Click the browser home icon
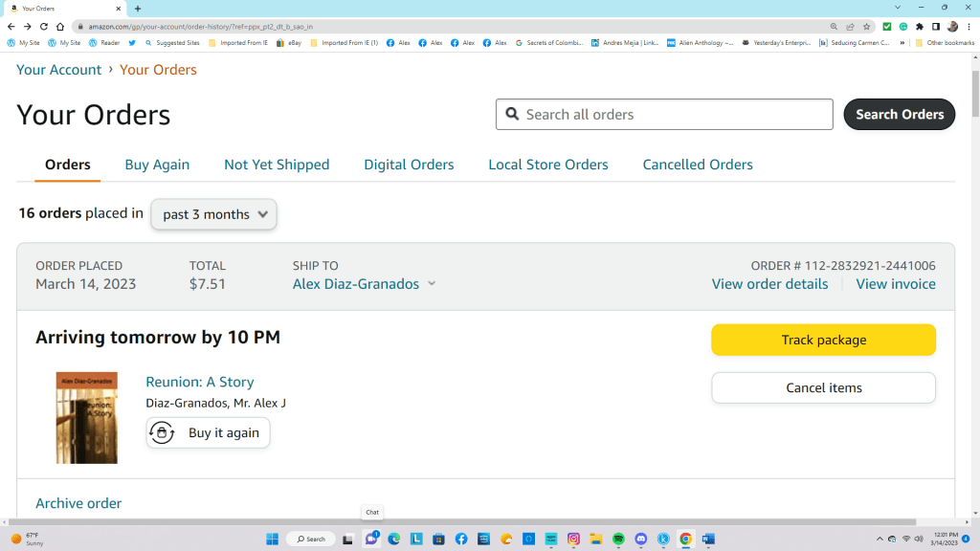This screenshot has height=551, width=980. coord(60,27)
